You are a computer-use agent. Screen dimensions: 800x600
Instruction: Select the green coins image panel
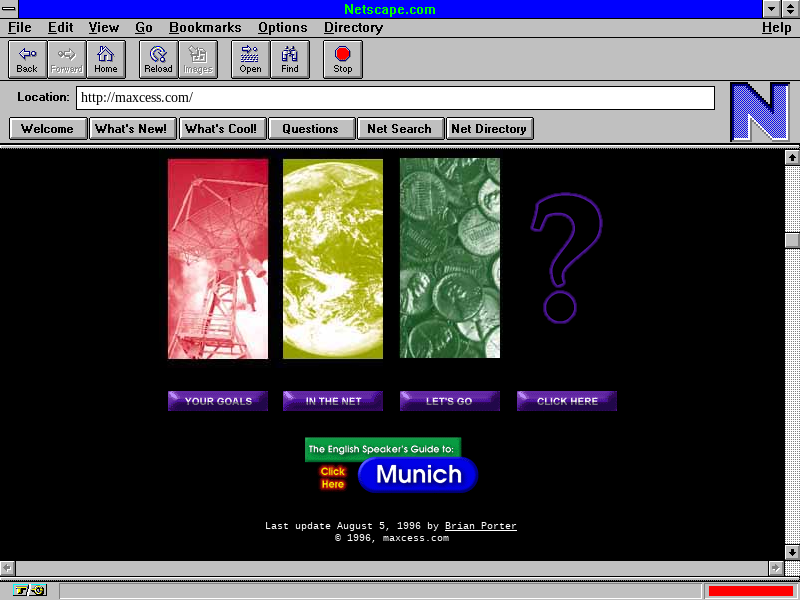click(450, 258)
